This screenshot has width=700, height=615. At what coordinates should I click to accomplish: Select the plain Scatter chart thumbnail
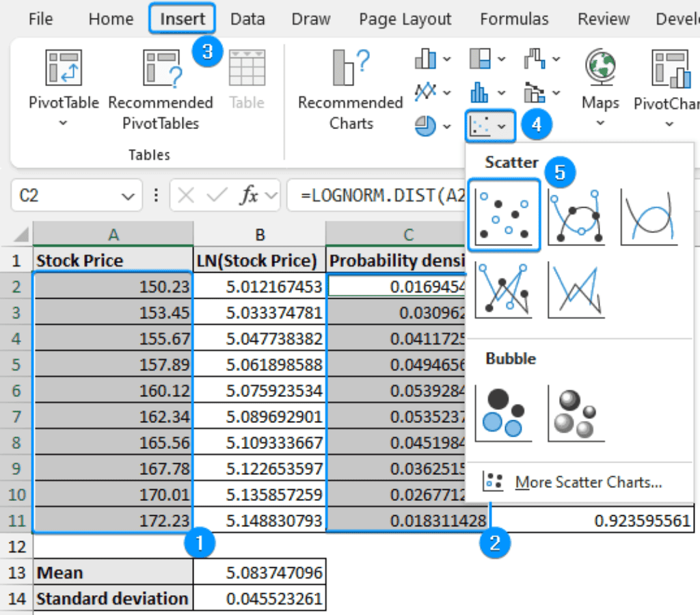pyautogui.click(x=504, y=215)
